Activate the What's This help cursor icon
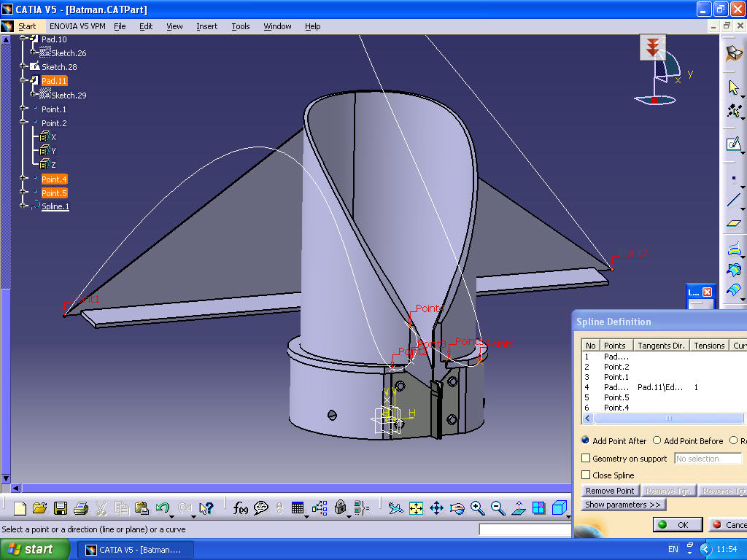Image resolution: width=747 pixels, height=560 pixels. pos(206,508)
